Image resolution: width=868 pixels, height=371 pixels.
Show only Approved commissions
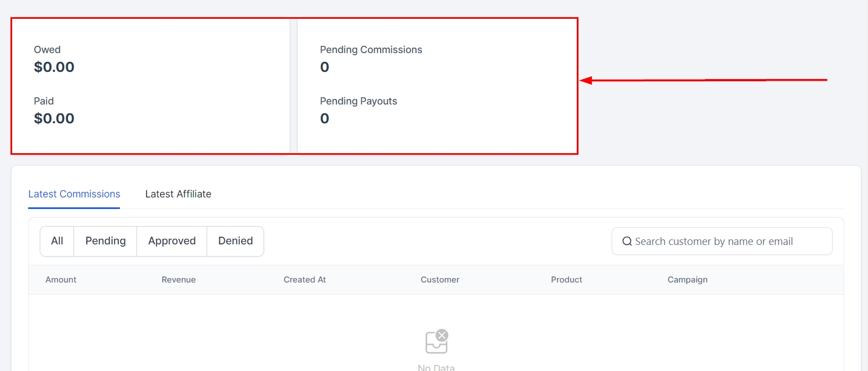click(x=172, y=241)
